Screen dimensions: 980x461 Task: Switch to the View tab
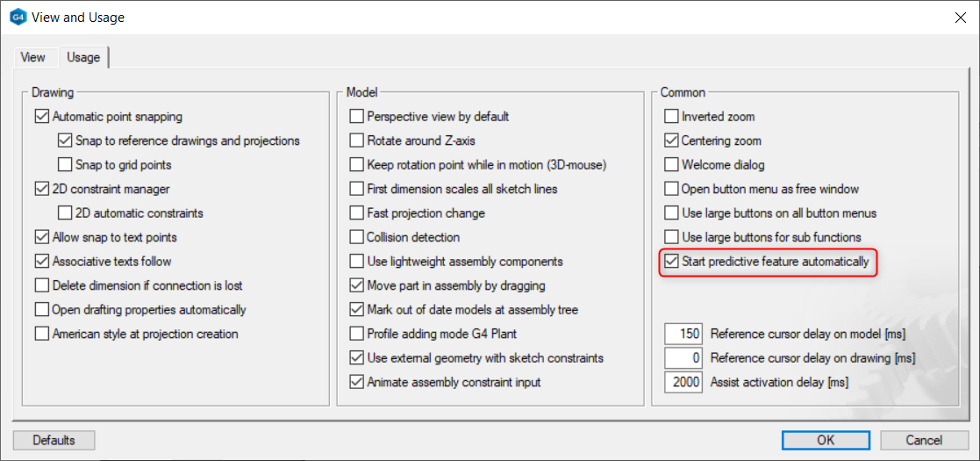[32, 57]
